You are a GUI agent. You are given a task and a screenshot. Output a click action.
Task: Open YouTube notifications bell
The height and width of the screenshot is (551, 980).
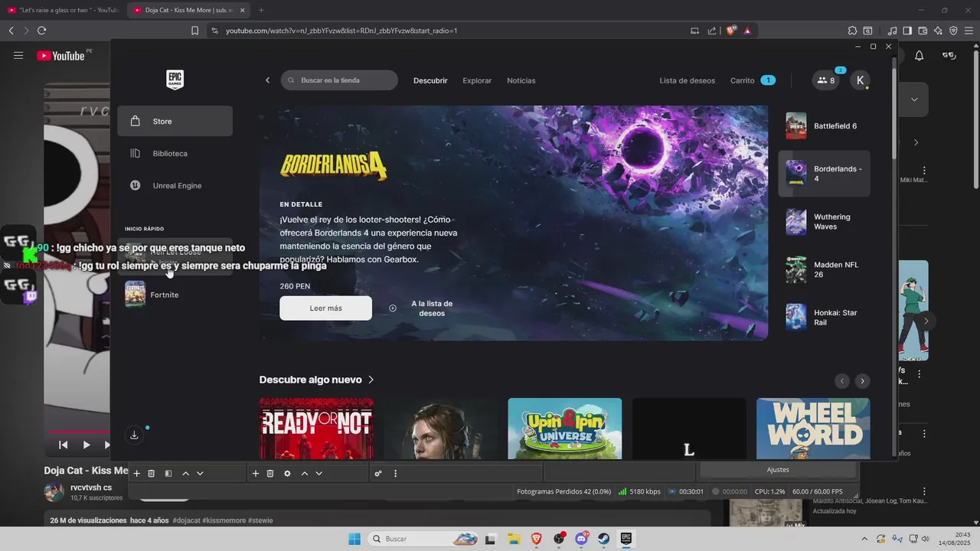click(920, 56)
